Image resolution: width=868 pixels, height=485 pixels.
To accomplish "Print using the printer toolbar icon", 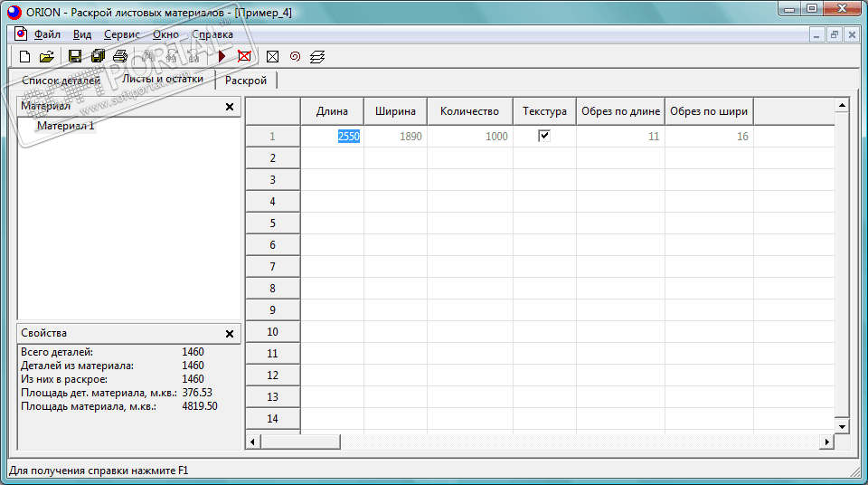I will coord(120,56).
